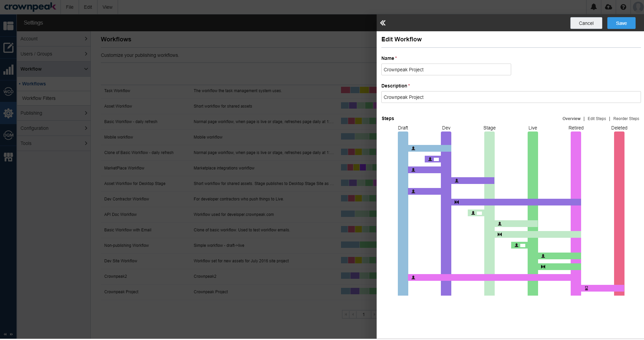The image size is (644, 340).
Task: Open the Task Workflow row
Action: pyautogui.click(x=239, y=91)
